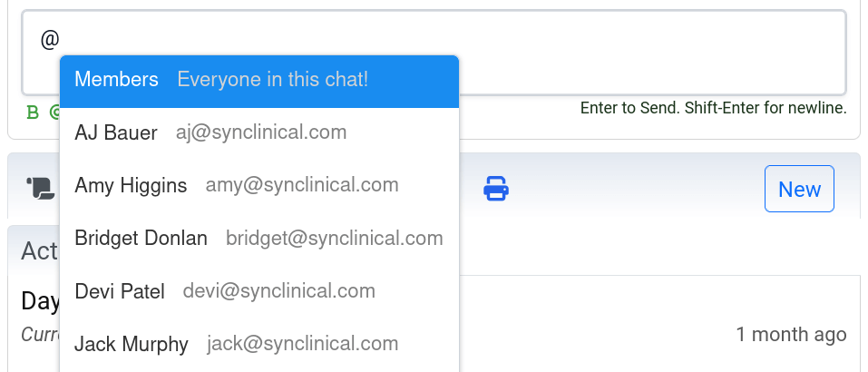This screenshot has width=868, height=372.
Task: Click the New button
Action: pos(799,189)
